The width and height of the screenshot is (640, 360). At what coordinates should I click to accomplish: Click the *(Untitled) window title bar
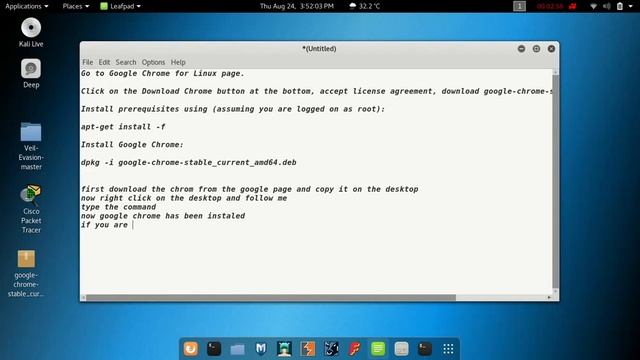[x=319, y=49]
